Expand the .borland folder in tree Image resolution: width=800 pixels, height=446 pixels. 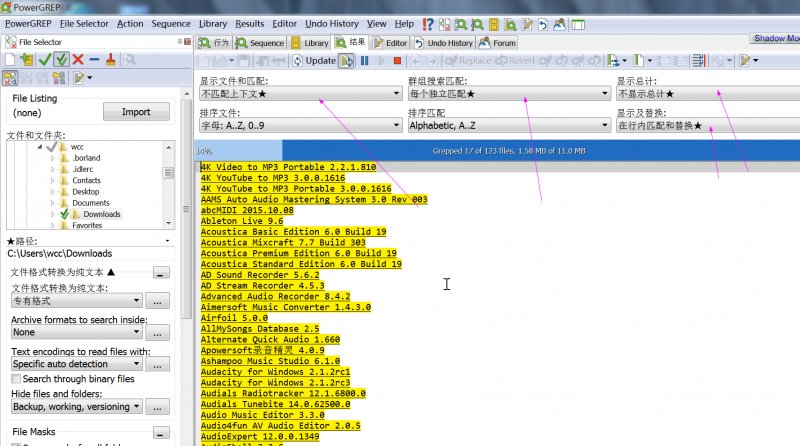click(52, 158)
